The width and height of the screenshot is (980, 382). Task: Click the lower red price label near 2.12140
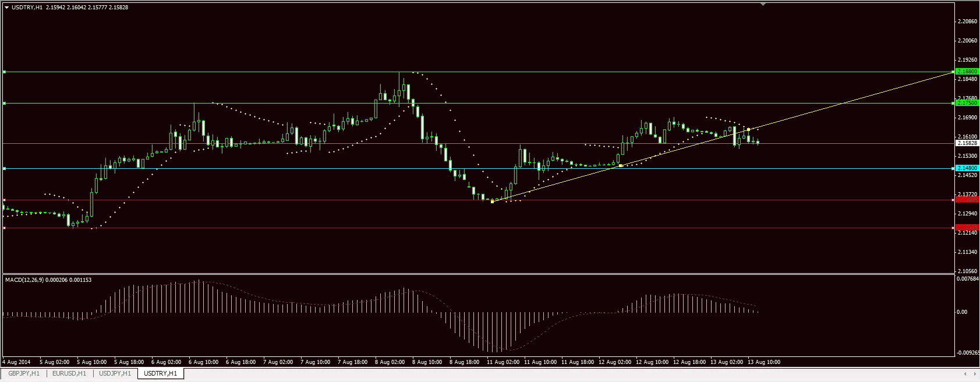967,228
